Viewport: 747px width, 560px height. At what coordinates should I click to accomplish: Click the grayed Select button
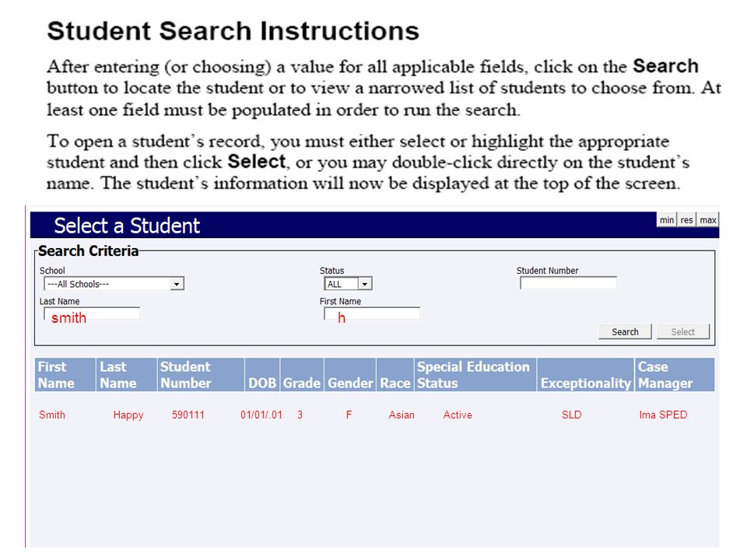[682, 332]
